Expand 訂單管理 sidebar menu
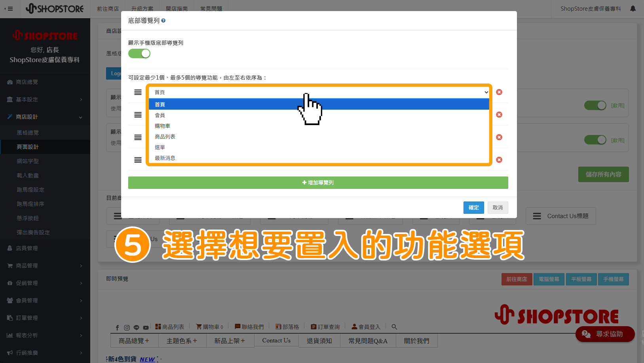This screenshot has height=363, width=644. 45,318
